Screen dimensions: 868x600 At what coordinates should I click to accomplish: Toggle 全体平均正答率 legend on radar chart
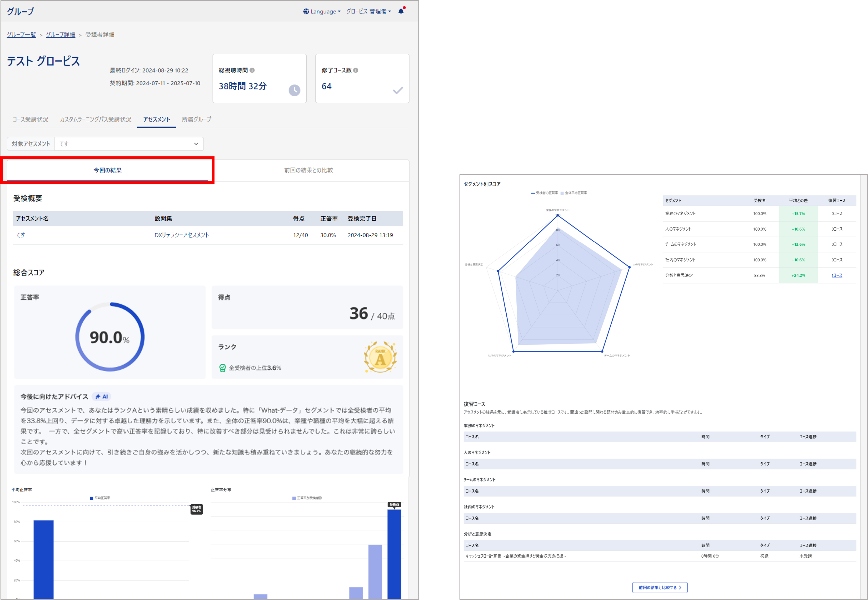pyautogui.click(x=573, y=193)
